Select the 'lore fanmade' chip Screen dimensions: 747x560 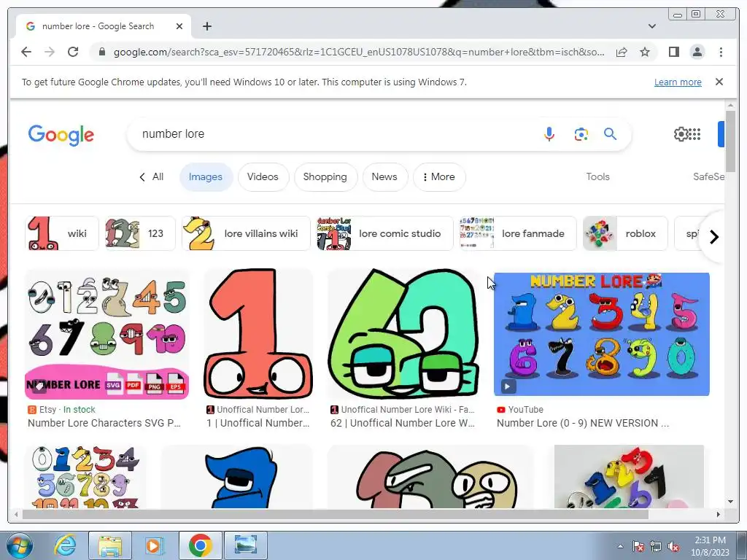(x=518, y=233)
